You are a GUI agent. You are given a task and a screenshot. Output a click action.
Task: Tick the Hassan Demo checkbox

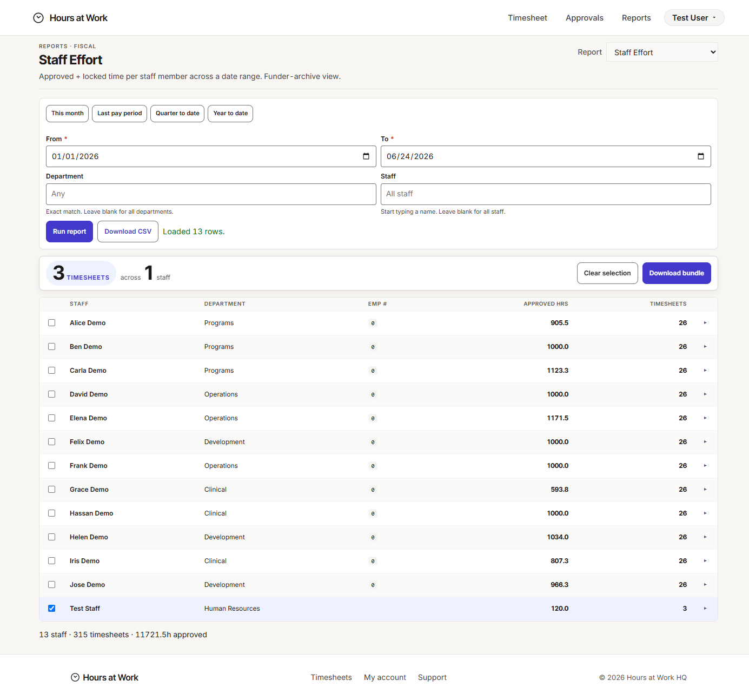(x=52, y=513)
